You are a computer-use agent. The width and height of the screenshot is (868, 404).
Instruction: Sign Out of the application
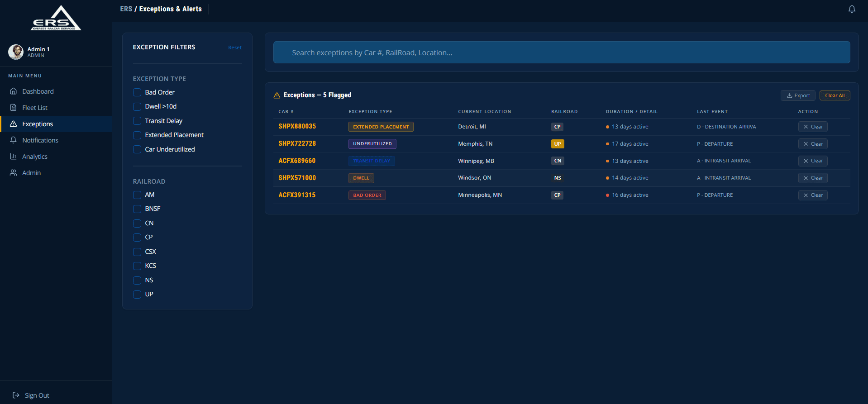click(31, 395)
